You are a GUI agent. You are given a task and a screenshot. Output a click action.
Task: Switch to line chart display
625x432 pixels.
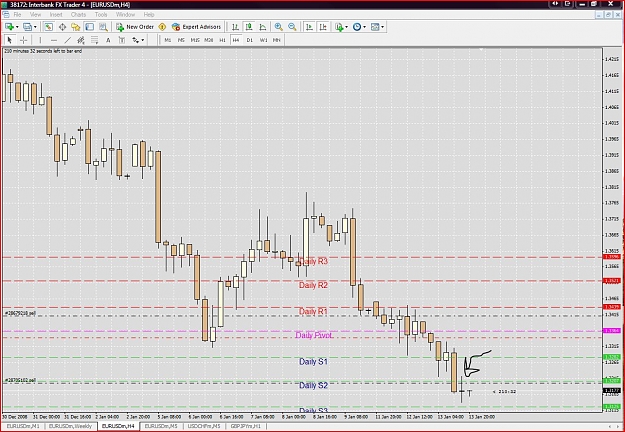coord(263,27)
